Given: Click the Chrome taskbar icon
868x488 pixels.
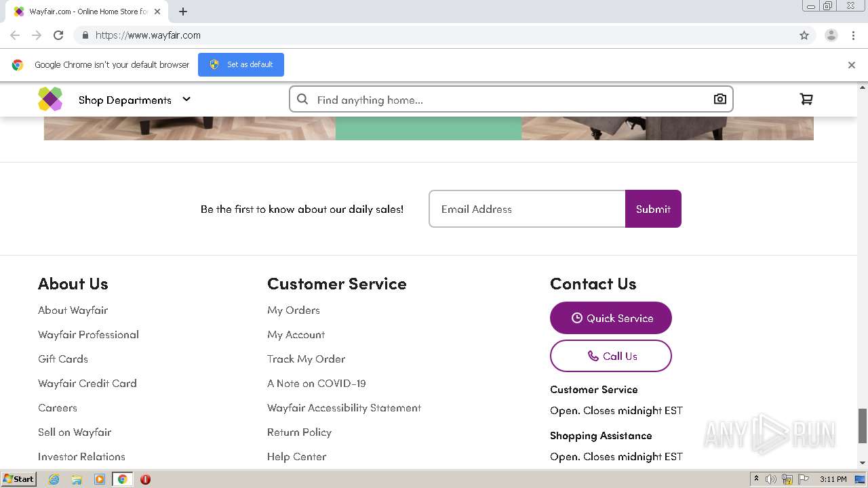Looking at the screenshot, I should (123, 479).
